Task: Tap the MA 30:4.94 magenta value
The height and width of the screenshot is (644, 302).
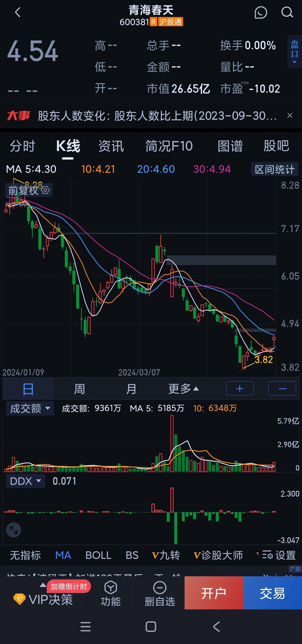Action: click(212, 169)
